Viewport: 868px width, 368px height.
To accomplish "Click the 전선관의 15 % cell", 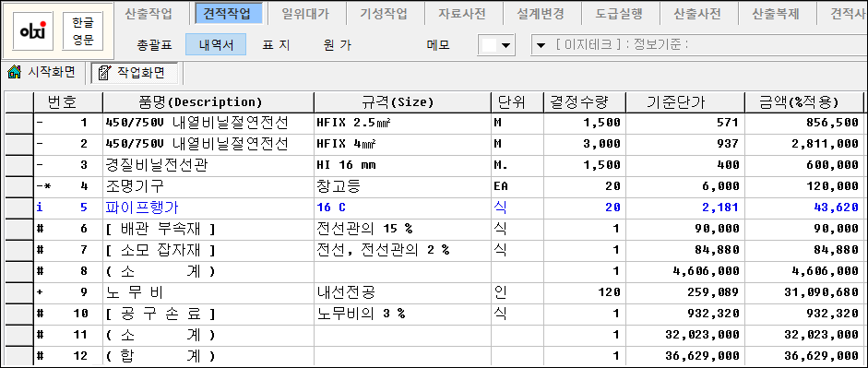I will click(x=402, y=229).
